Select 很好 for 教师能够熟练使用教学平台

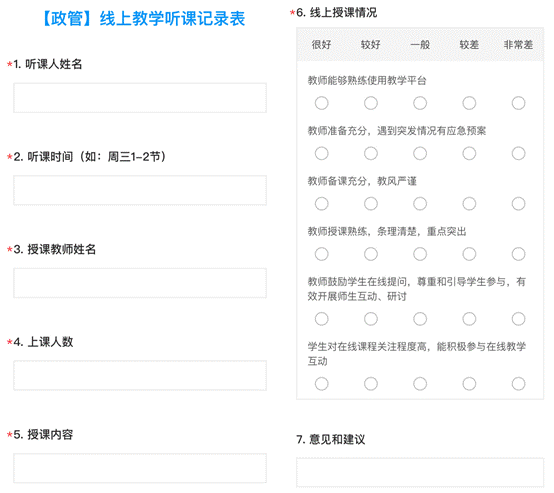(x=322, y=103)
